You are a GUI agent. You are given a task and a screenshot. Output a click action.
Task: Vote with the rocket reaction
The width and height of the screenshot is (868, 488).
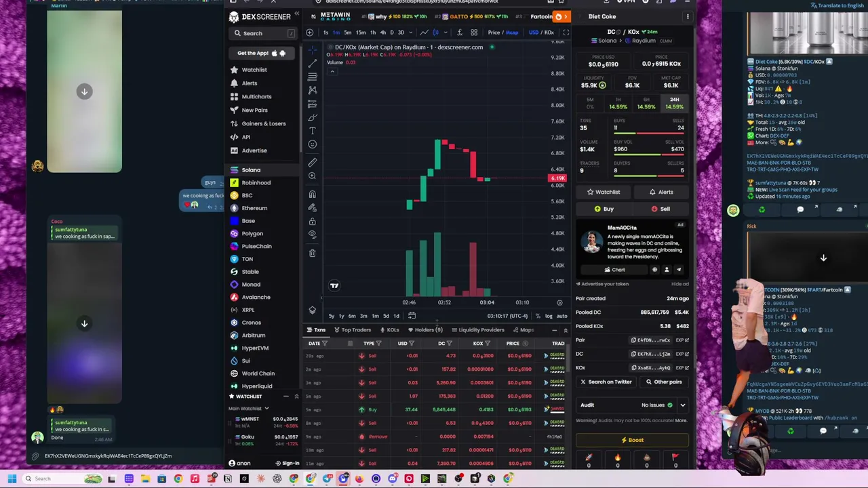coord(589,461)
